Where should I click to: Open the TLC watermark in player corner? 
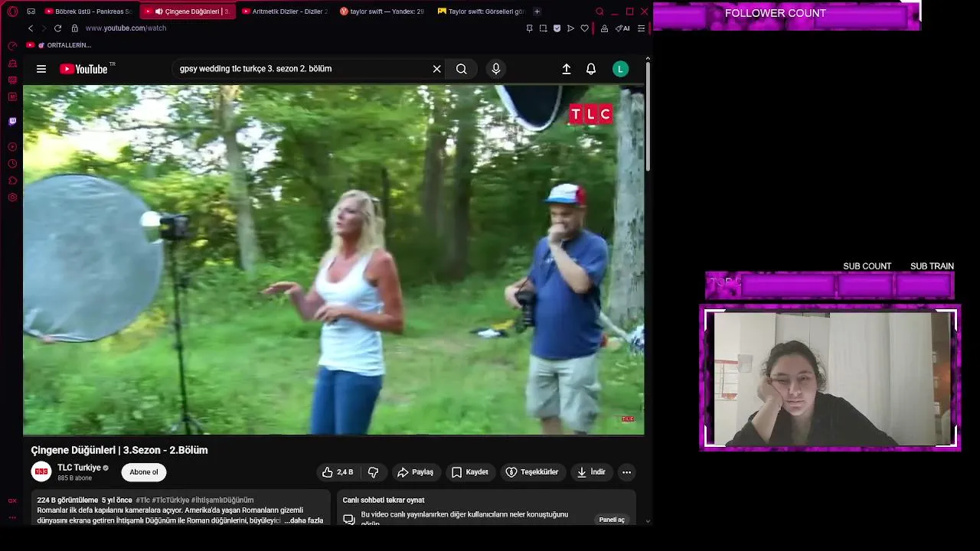[628, 419]
